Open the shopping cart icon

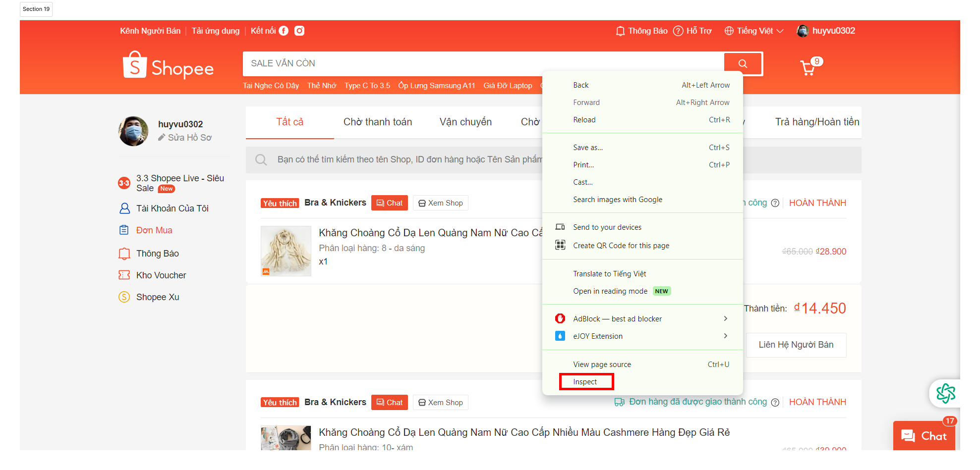click(808, 67)
